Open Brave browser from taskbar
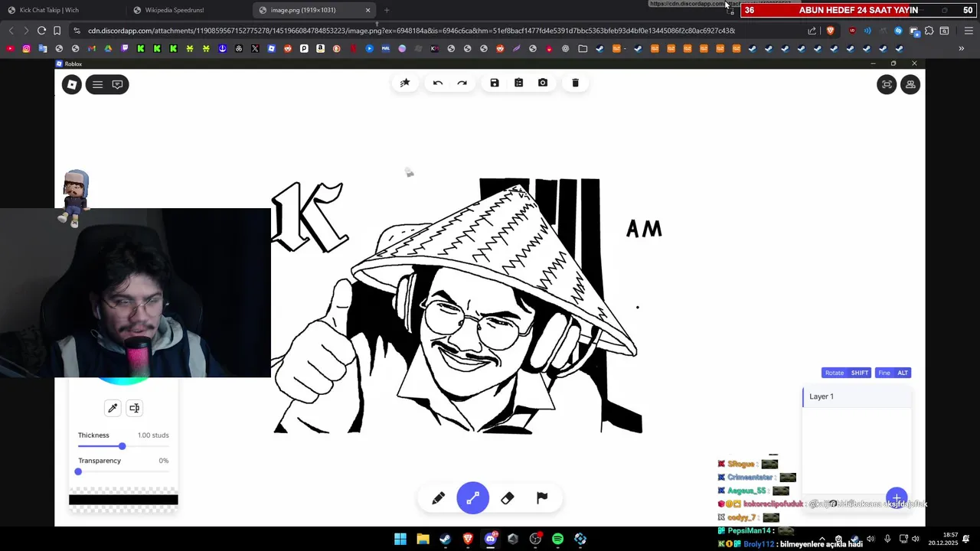 click(468, 539)
